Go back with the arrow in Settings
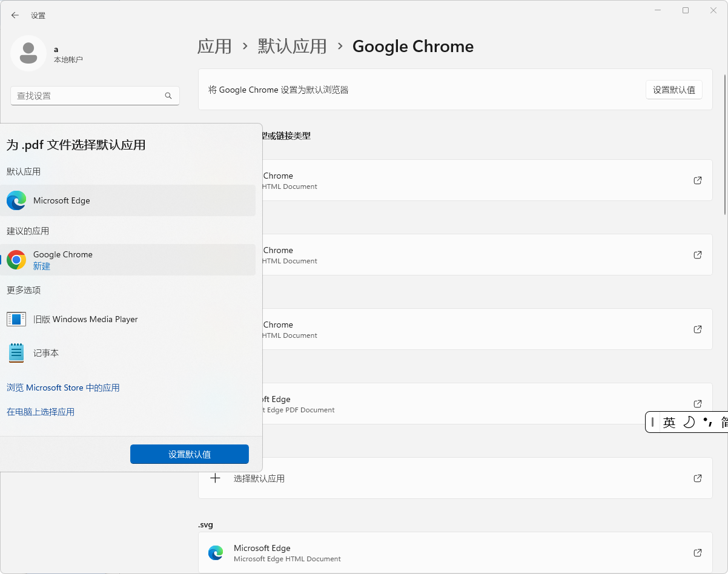 tap(15, 15)
